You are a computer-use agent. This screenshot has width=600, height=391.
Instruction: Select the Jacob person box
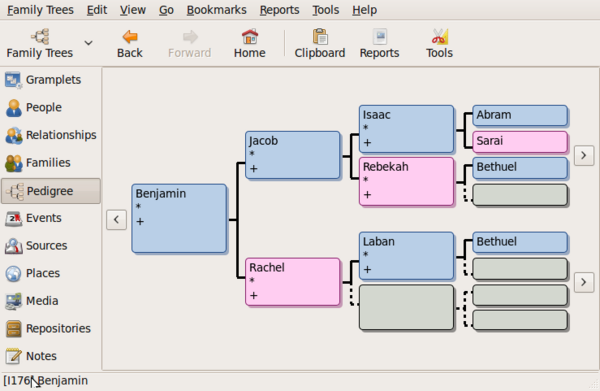click(293, 155)
